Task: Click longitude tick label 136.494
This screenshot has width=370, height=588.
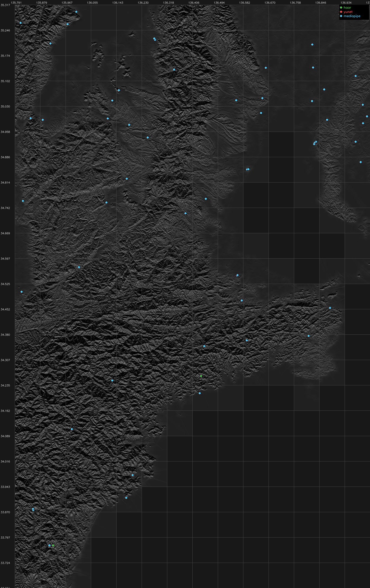Action: [x=219, y=3]
